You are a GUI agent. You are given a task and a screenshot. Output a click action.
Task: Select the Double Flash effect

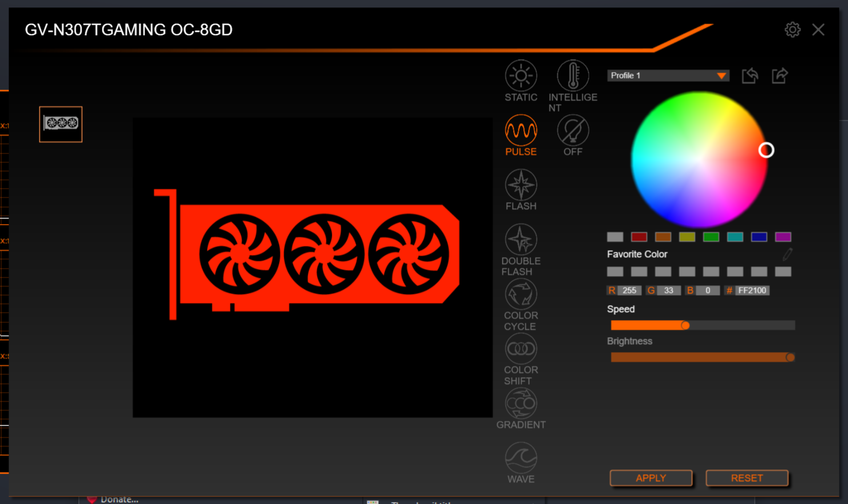[x=521, y=239]
